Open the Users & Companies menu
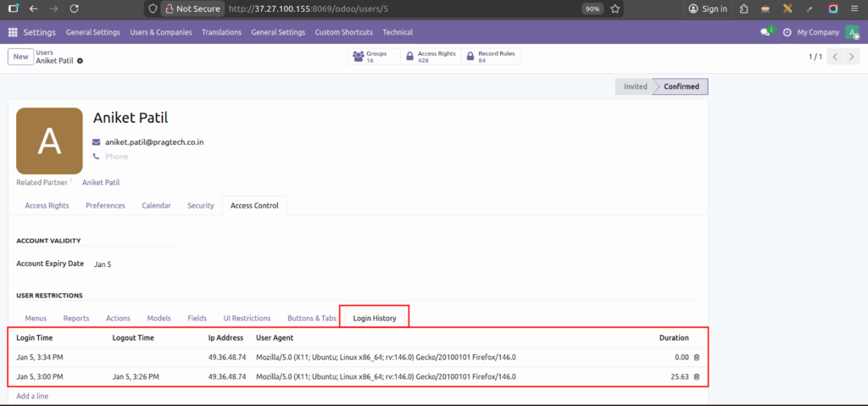Screen dimensions: 868x406 (161, 32)
